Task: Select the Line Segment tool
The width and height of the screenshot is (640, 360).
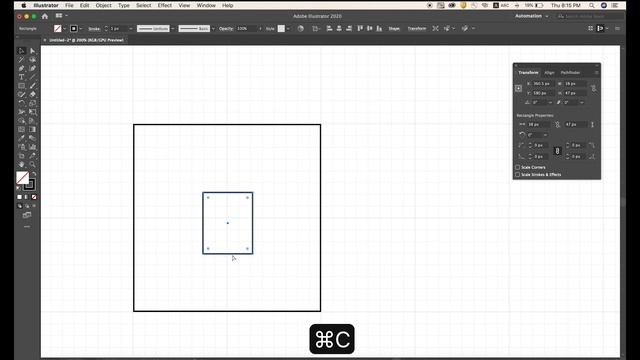Action: point(33,77)
